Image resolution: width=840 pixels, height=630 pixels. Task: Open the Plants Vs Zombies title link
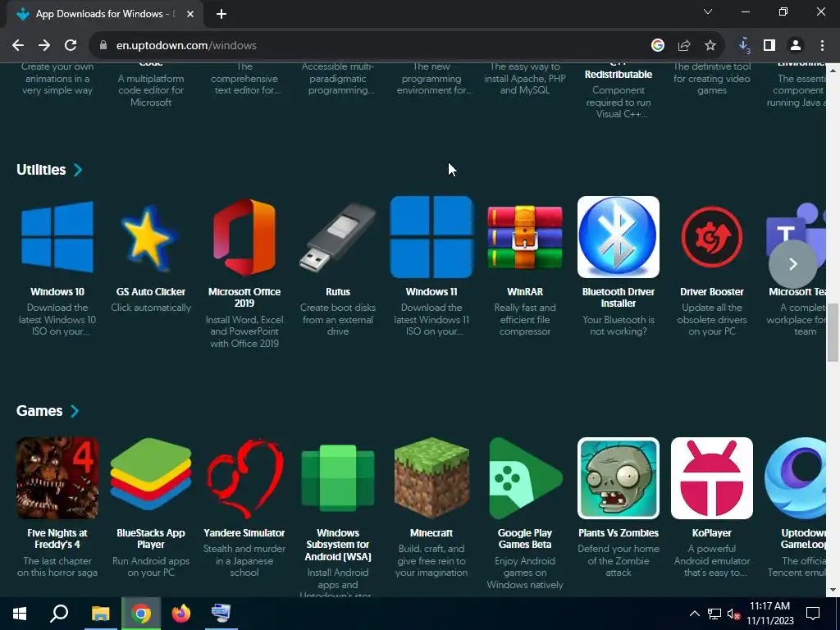point(619,533)
